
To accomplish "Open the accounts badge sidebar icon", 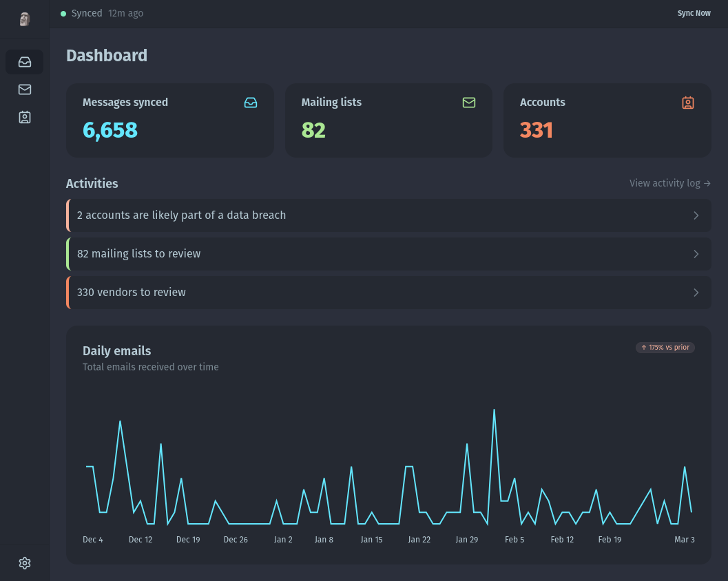I will pos(25,118).
